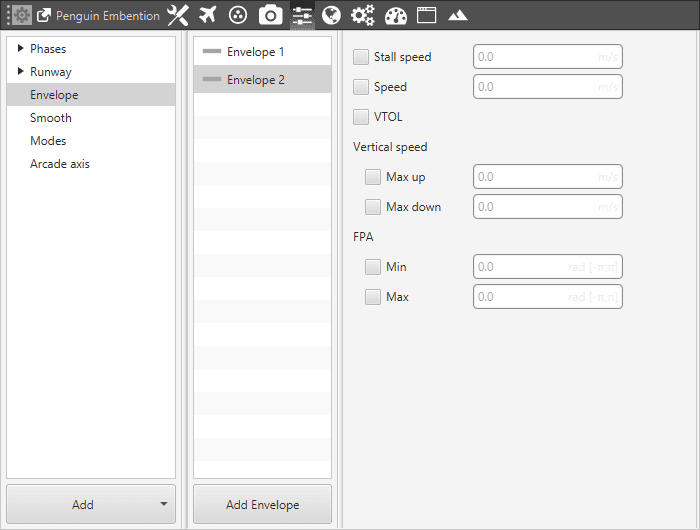Click the Max up value field
This screenshot has height=530, width=700.
coord(548,177)
